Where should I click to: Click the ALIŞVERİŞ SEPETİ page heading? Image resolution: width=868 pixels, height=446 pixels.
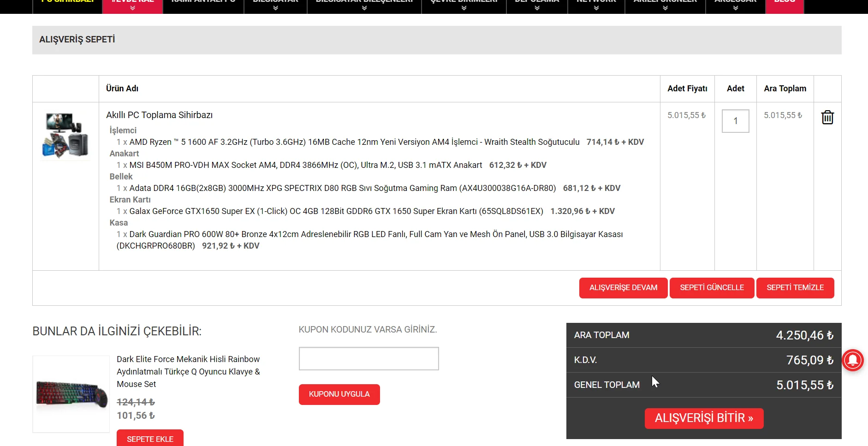pos(77,40)
